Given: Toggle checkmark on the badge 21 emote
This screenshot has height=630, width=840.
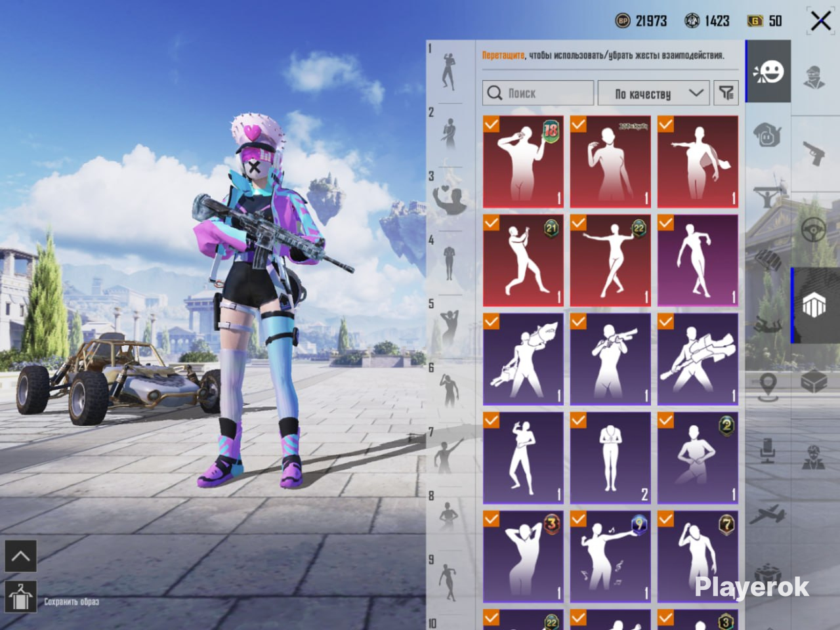Looking at the screenshot, I should [x=492, y=222].
